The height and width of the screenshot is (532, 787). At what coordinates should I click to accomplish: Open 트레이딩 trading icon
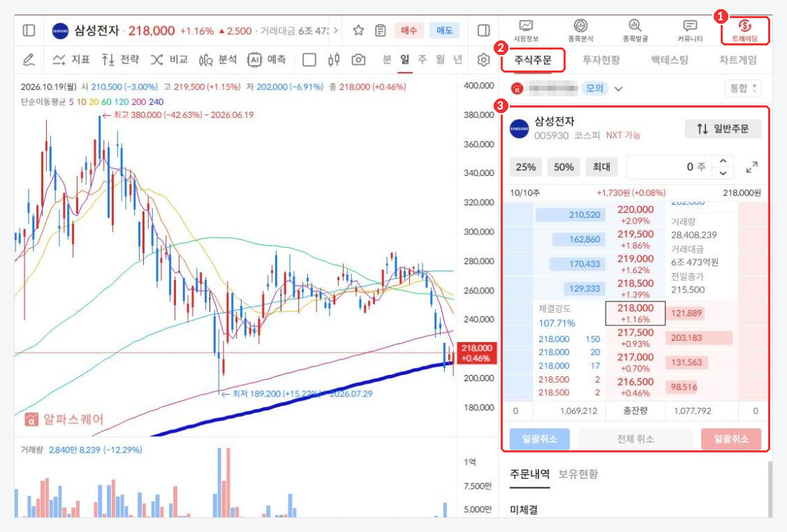click(745, 31)
